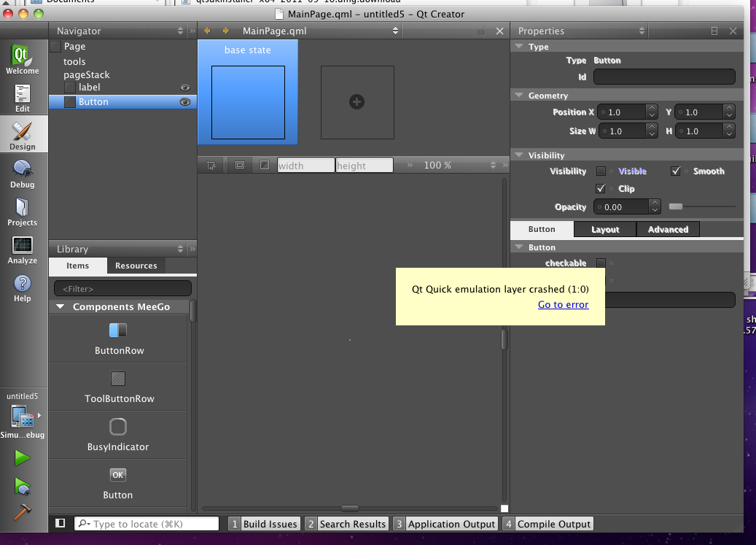Open the Analyze mode

click(x=22, y=250)
